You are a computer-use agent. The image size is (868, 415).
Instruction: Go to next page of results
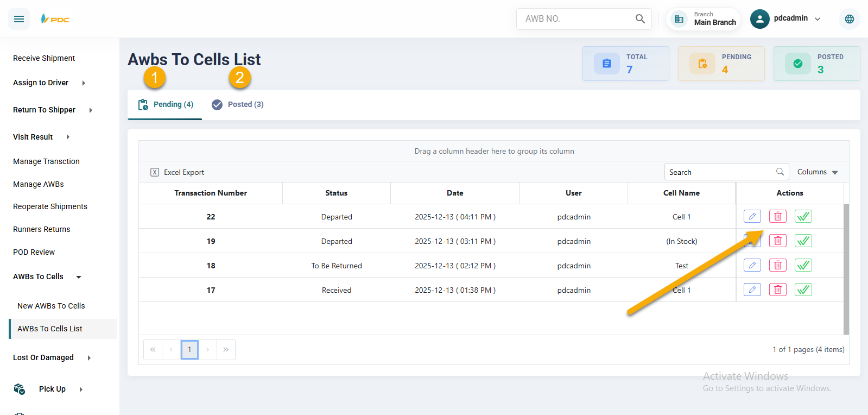[207, 349]
